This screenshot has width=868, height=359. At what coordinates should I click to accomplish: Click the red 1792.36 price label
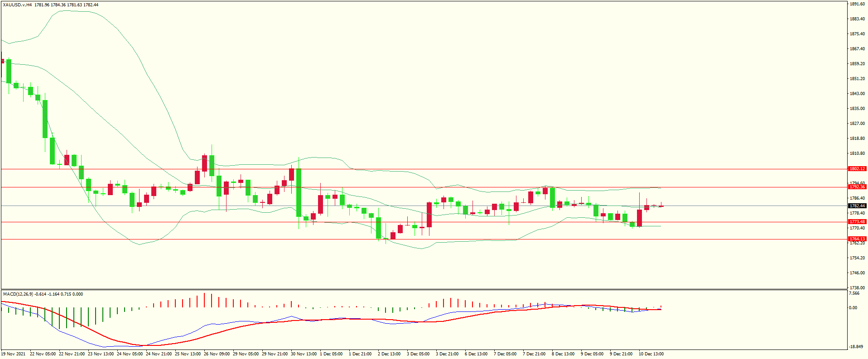point(857,187)
